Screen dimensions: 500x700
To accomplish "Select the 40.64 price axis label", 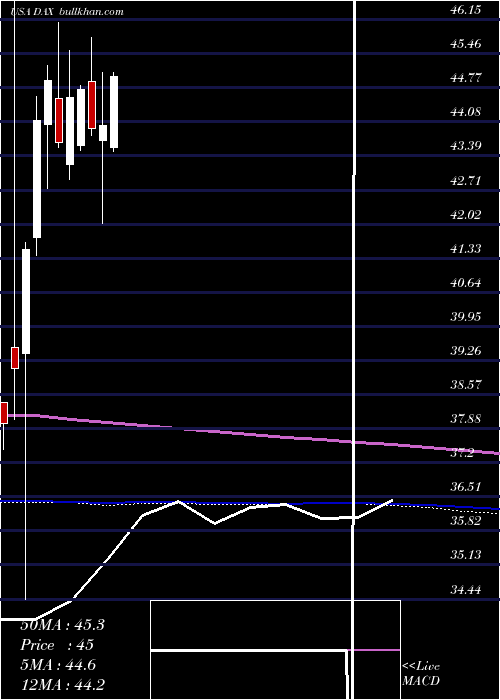I will (x=466, y=282).
